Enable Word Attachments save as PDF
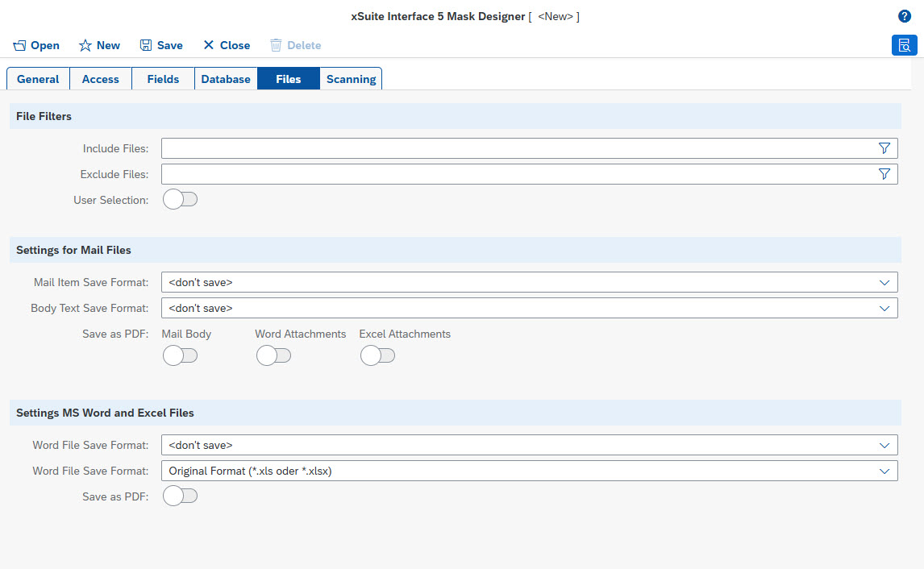The height and width of the screenshot is (569, 924). (273, 356)
